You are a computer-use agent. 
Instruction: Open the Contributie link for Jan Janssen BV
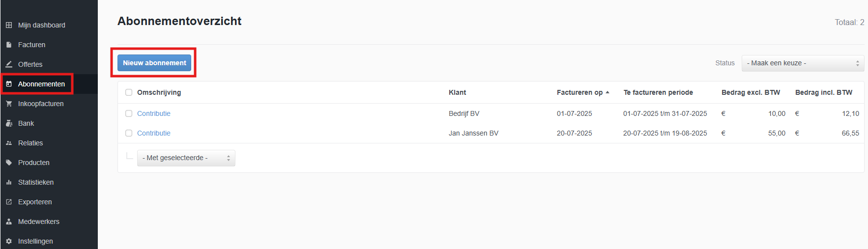coord(154,133)
